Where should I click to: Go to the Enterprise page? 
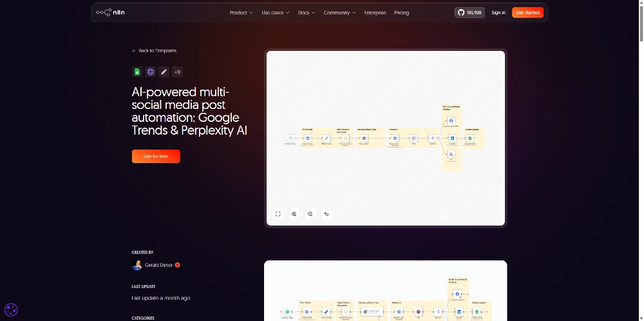point(375,12)
